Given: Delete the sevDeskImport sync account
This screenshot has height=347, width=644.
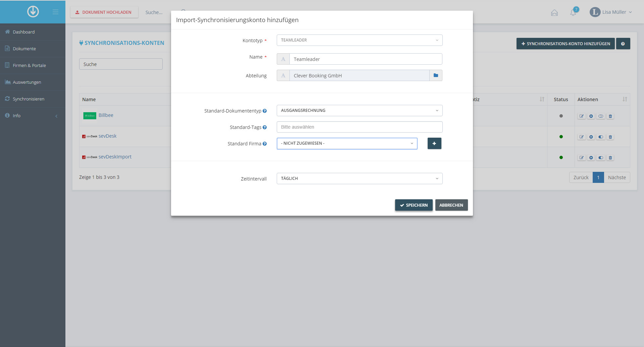Looking at the screenshot, I should 610,158.
